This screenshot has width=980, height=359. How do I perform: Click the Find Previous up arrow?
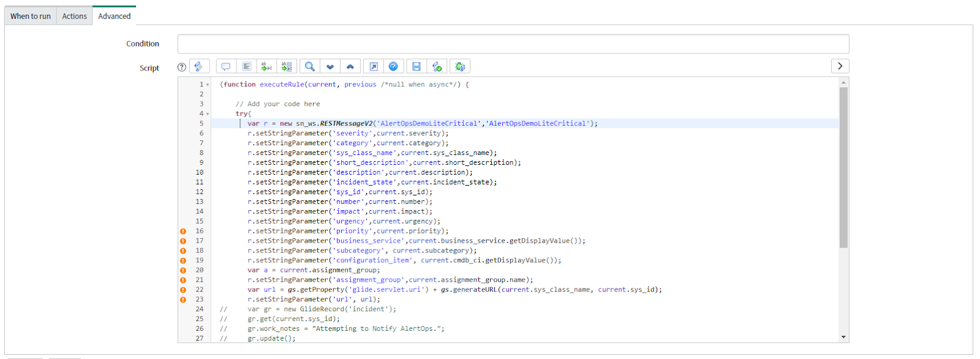[350, 66]
